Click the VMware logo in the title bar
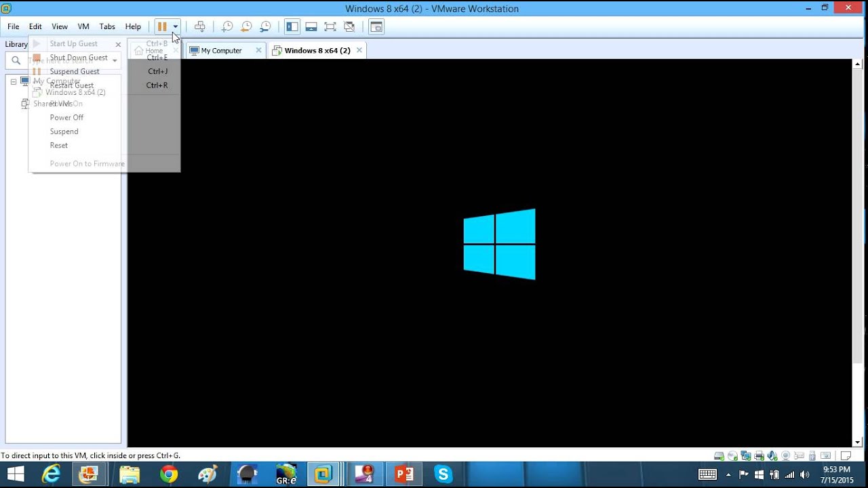The height and width of the screenshot is (488, 868). point(6,7)
